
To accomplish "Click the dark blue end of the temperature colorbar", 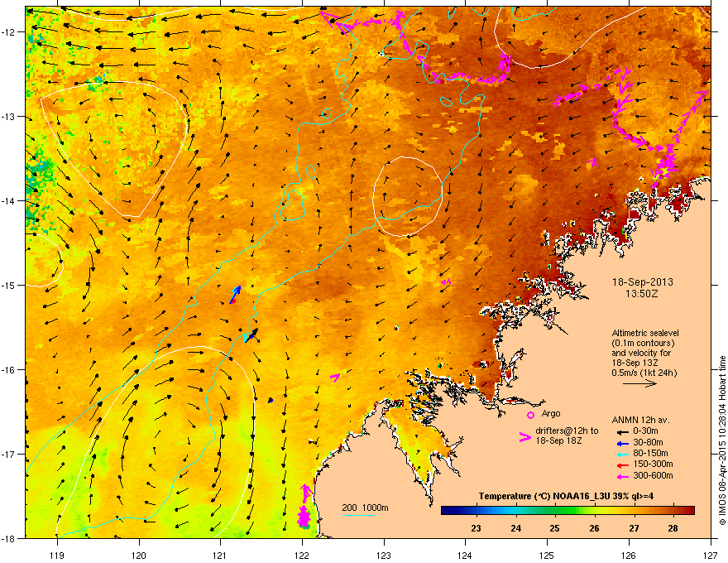I will [x=447, y=511].
